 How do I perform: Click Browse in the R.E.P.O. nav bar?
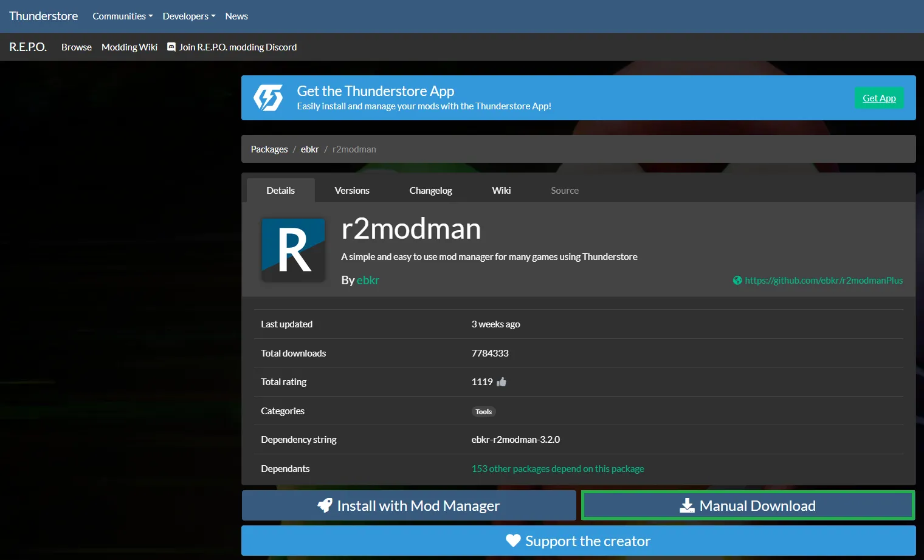[x=77, y=47]
